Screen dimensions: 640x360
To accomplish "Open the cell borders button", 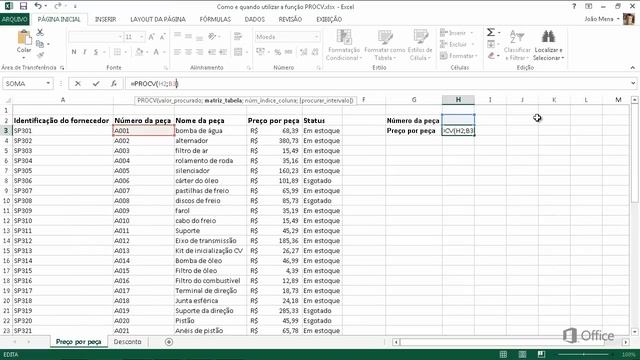I will (118, 52).
